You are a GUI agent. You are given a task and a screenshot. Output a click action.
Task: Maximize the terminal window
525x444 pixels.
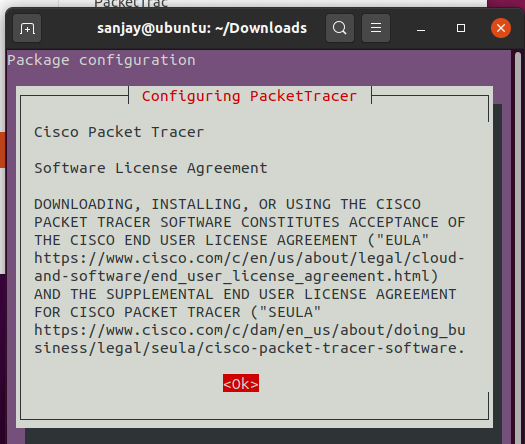tap(461, 28)
